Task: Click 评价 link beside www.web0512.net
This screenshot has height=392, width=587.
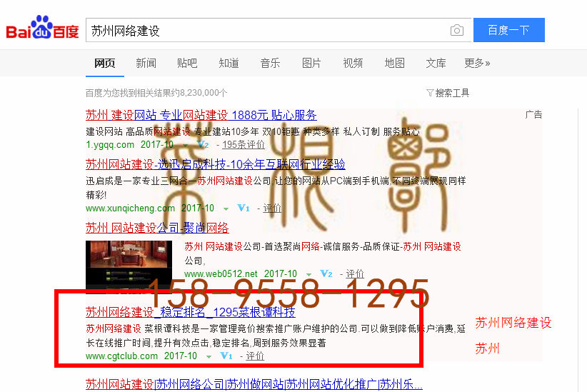Action: 354,274
